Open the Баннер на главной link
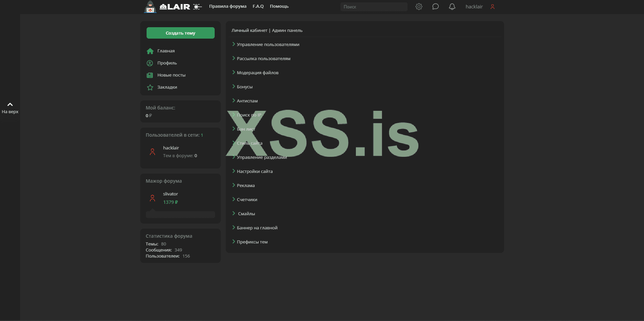 [x=257, y=228]
